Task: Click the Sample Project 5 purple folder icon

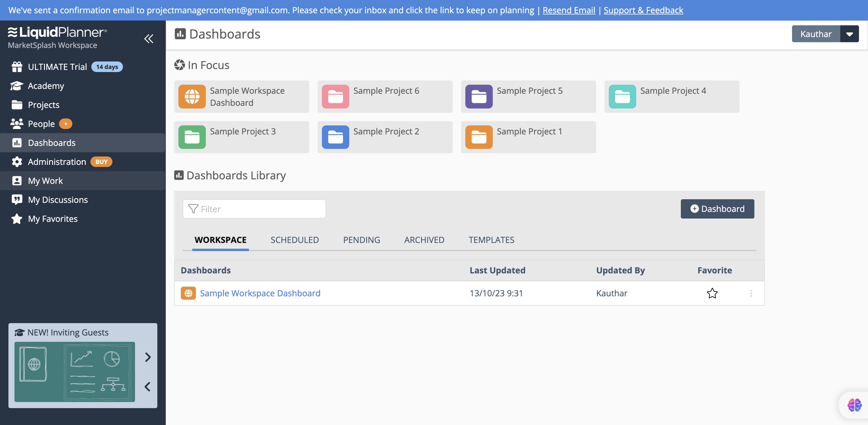Action: pyautogui.click(x=479, y=97)
